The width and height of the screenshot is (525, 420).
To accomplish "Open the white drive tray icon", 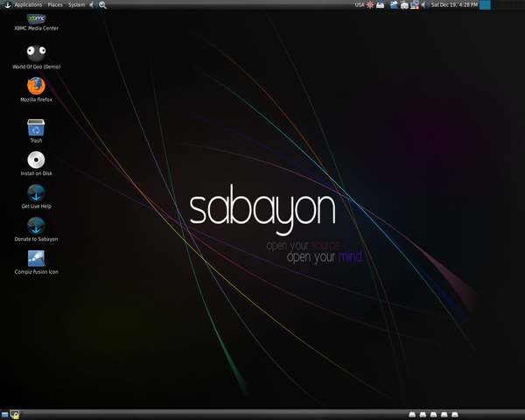I will point(381,4).
